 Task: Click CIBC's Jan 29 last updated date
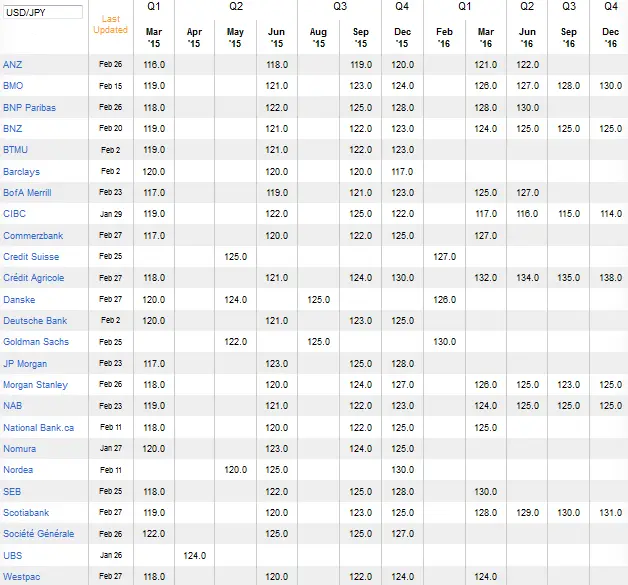tap(111, 214)
